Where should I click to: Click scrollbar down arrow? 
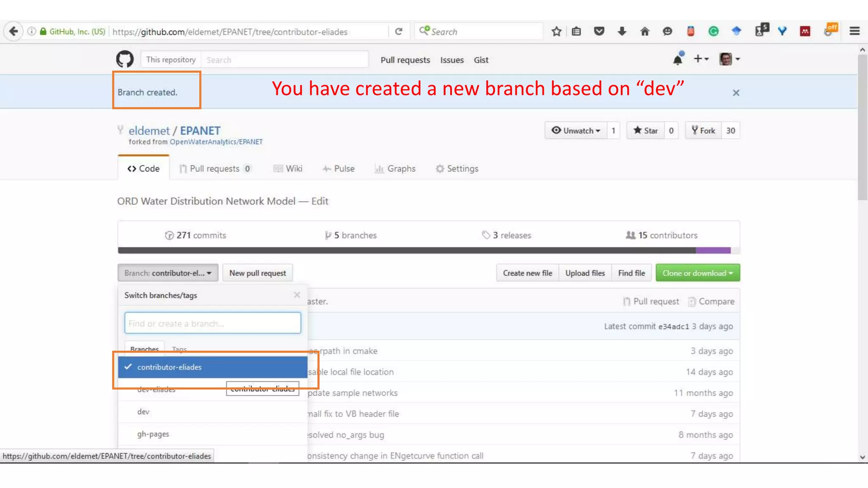coord(862,457)
